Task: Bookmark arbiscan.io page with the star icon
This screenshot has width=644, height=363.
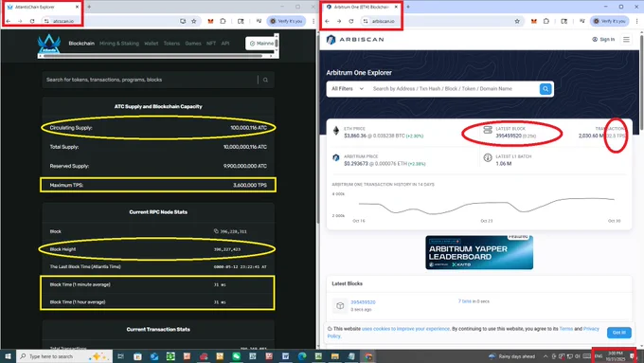Action: (x=517, y=21)
